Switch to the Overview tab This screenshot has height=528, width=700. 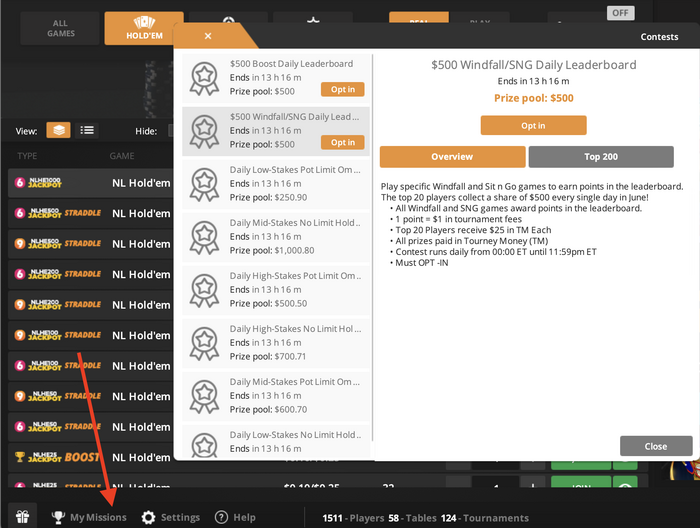click(x=452, y=157)
